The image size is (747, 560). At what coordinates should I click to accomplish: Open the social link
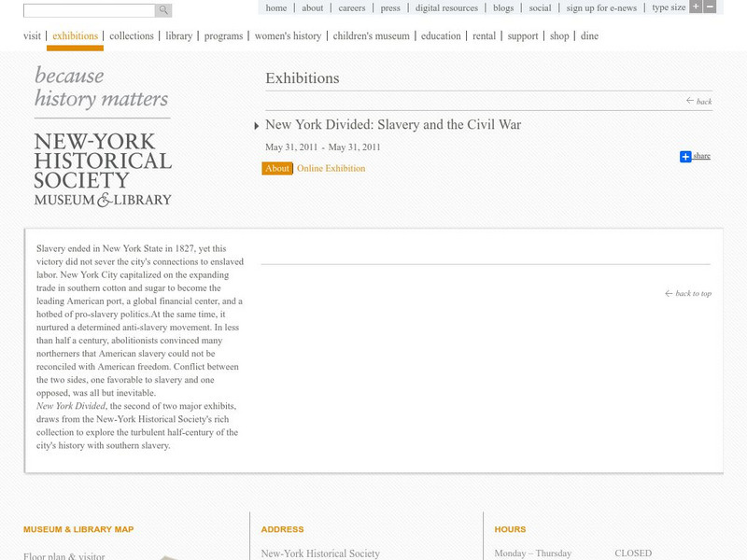[541, 7]
